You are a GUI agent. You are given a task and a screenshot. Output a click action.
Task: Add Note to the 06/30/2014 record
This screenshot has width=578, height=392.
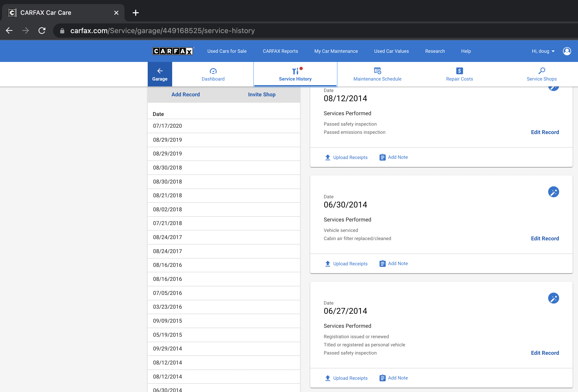394,264
